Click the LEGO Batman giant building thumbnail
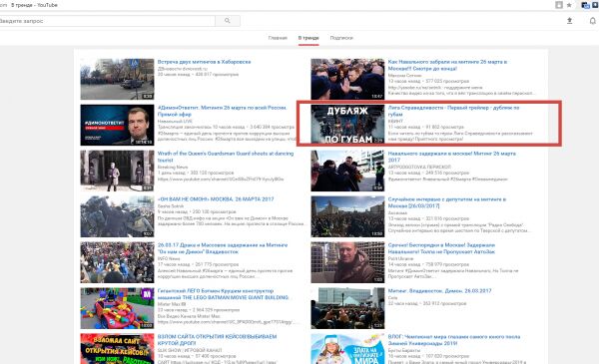This screenshot has width=599, height=364. point(117,308)
